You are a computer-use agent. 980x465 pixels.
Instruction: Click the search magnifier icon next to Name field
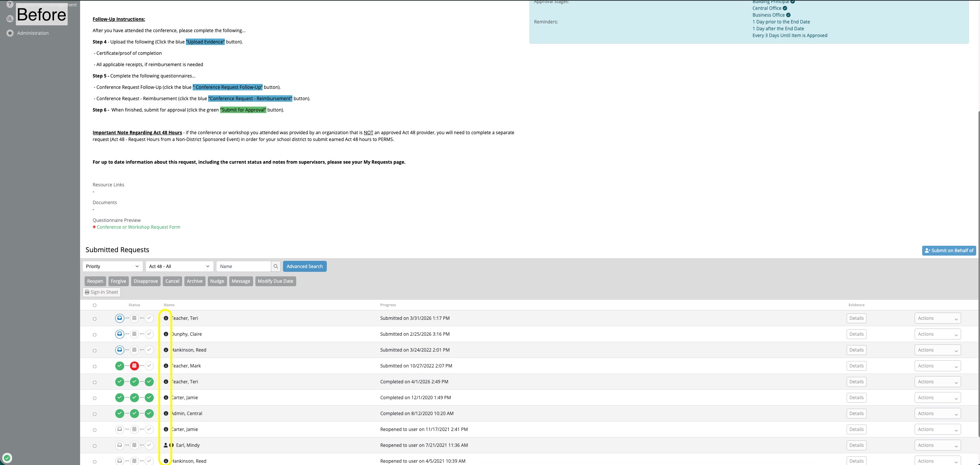tap(276, 267)
